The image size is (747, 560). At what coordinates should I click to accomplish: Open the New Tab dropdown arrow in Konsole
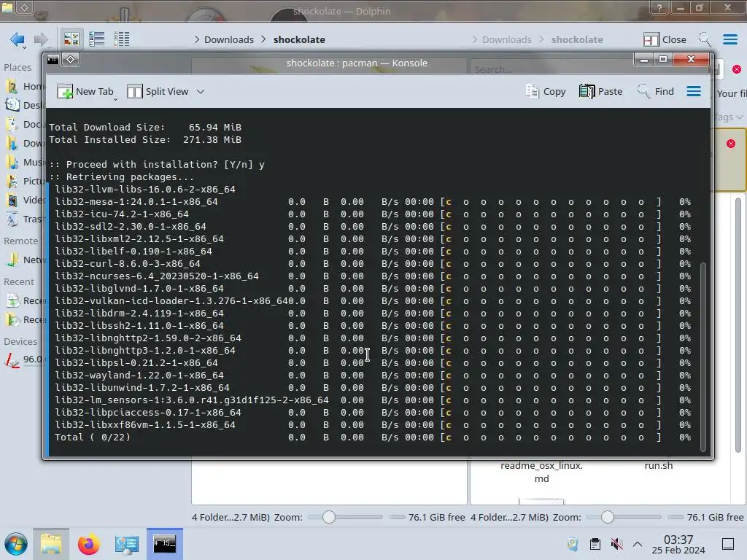tap(115, 99)
